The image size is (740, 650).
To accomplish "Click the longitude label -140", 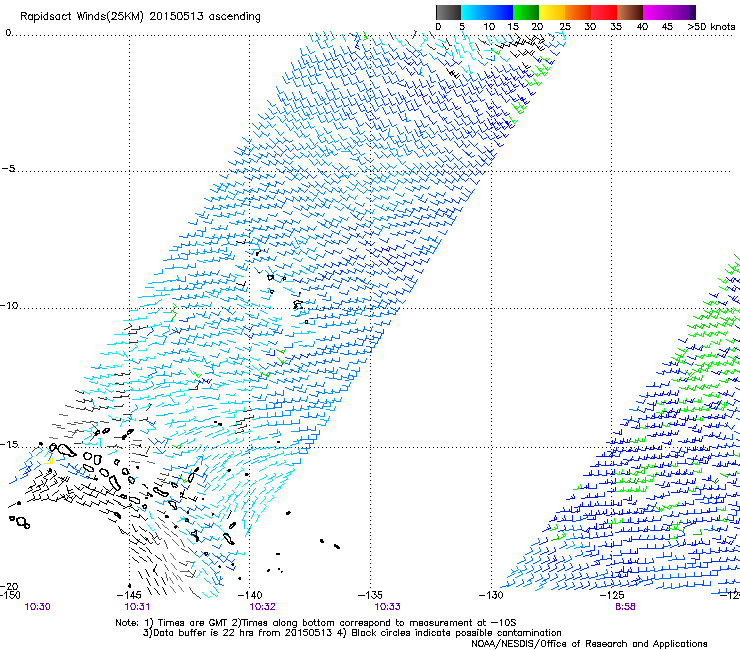I will click(250, 595).
